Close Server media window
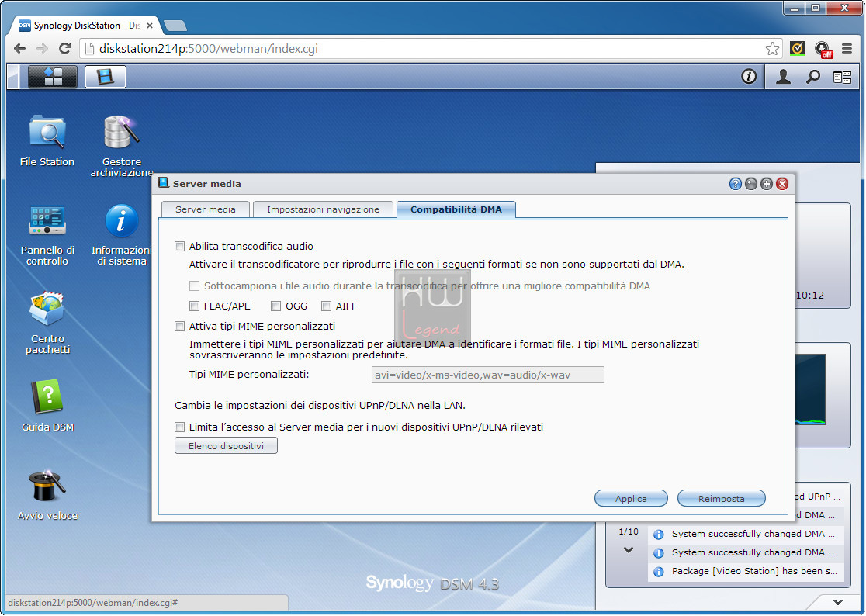Viewport: 866px width, 616px height. pos(782,184)
